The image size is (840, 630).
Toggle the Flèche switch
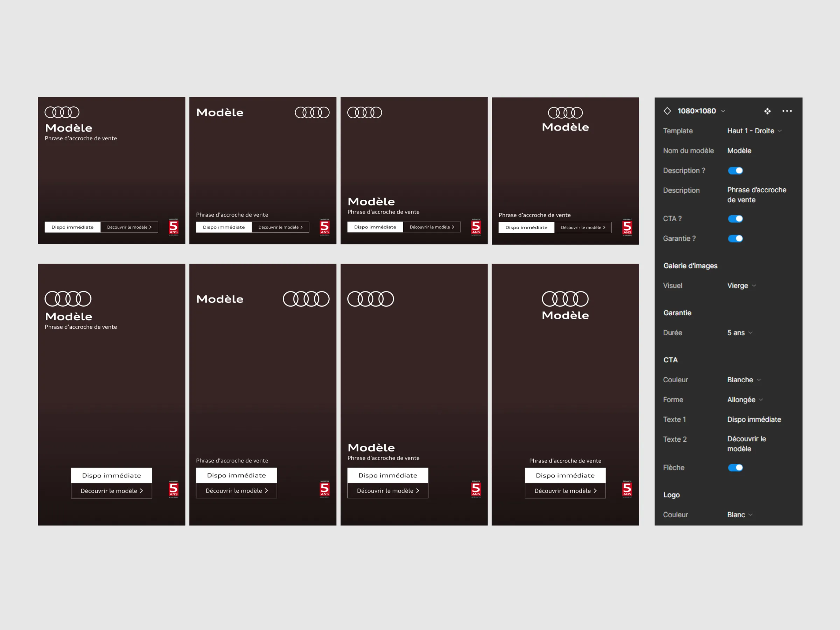735,468
